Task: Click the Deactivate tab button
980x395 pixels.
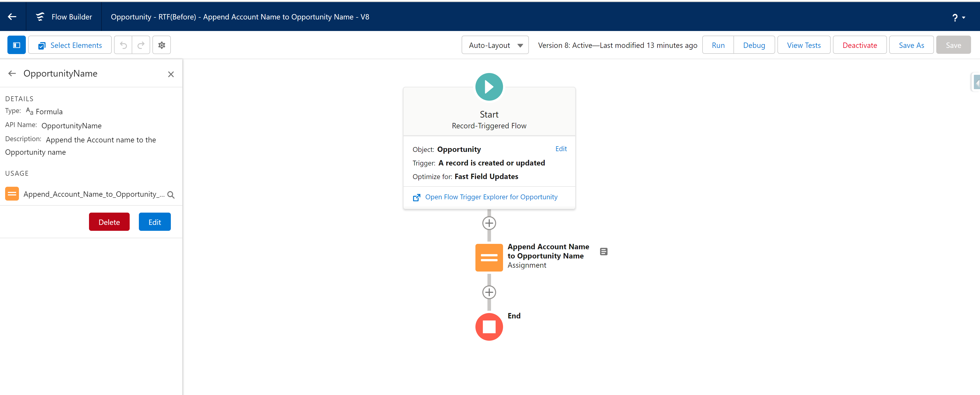Action: coord(859,45)
